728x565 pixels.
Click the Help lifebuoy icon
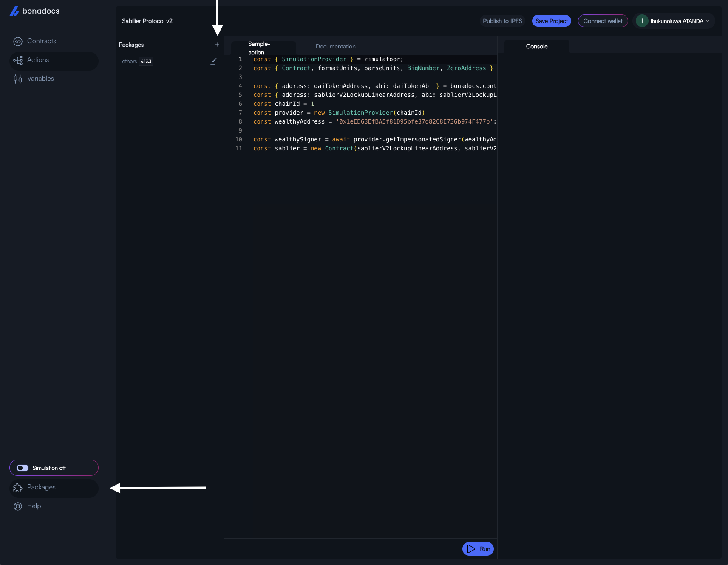pyautogui.click(x=18, y=506)
